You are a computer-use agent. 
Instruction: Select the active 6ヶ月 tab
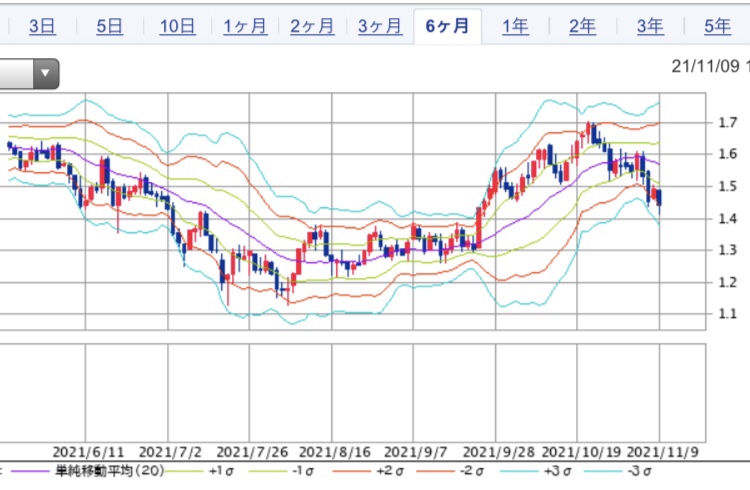[447, 27]
